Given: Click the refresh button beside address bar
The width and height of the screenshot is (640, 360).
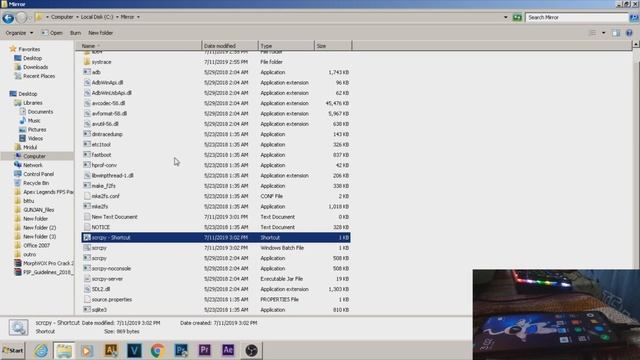Looking at the screenshot, I should point(517,18).
